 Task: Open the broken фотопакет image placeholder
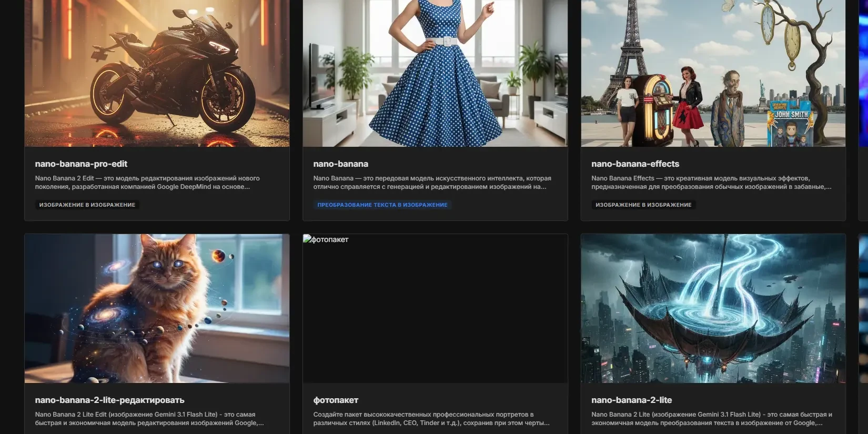tap(435, 308)
